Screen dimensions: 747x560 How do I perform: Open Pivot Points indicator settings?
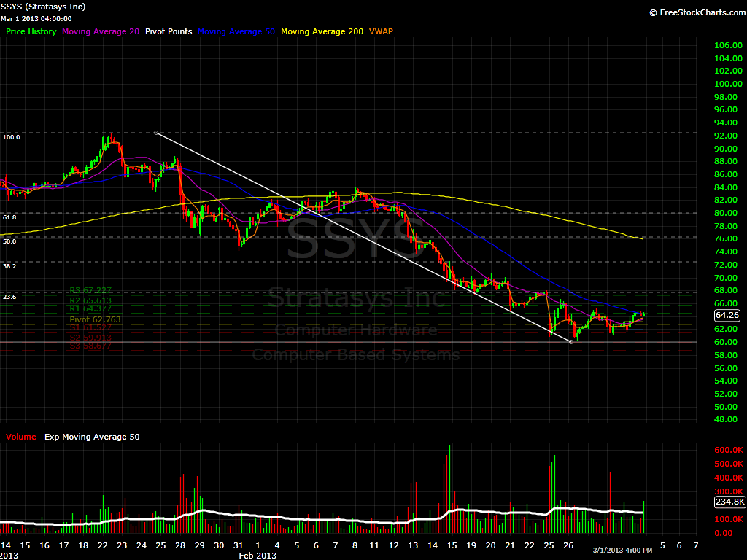coord(169,31)
